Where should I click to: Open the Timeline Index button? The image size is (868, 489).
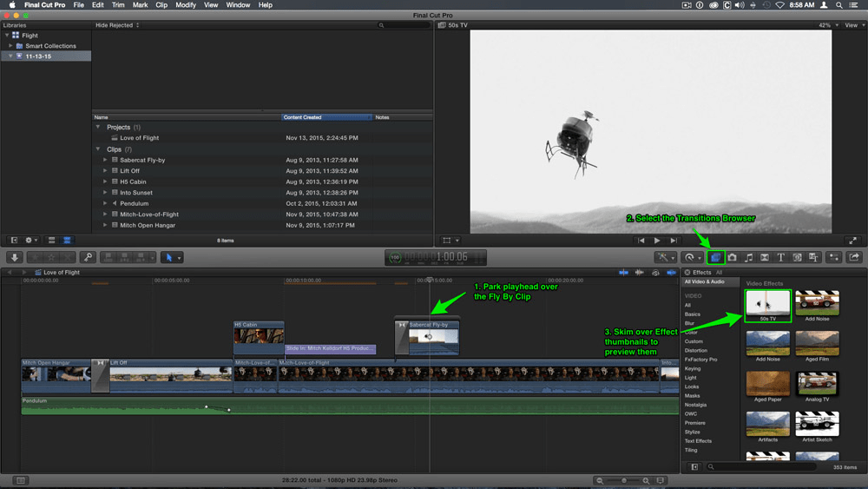pyautogui.click(x=21, y=480)
